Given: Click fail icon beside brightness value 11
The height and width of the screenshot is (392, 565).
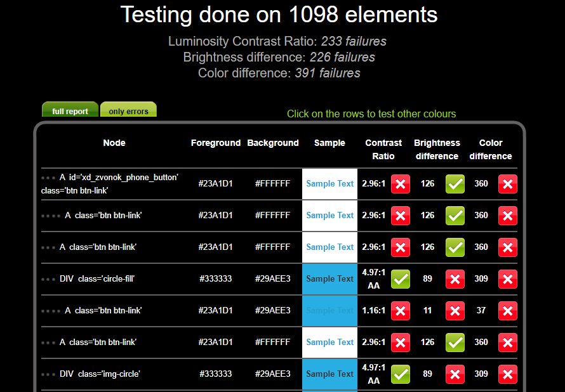Looking at the screenshot, I should pyautogui.click(x=455, y=311).
